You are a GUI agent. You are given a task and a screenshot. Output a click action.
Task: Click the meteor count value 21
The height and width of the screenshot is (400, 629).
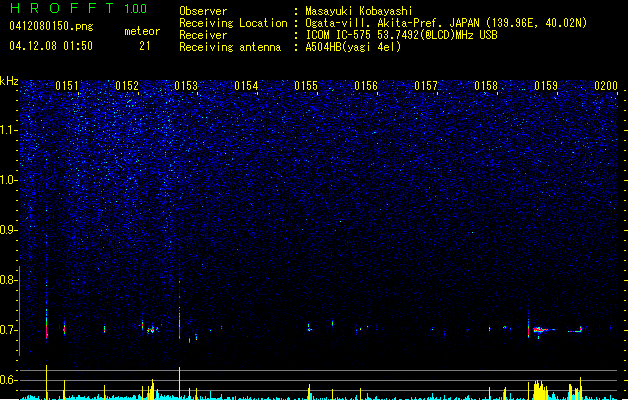(x=145, y=46)
